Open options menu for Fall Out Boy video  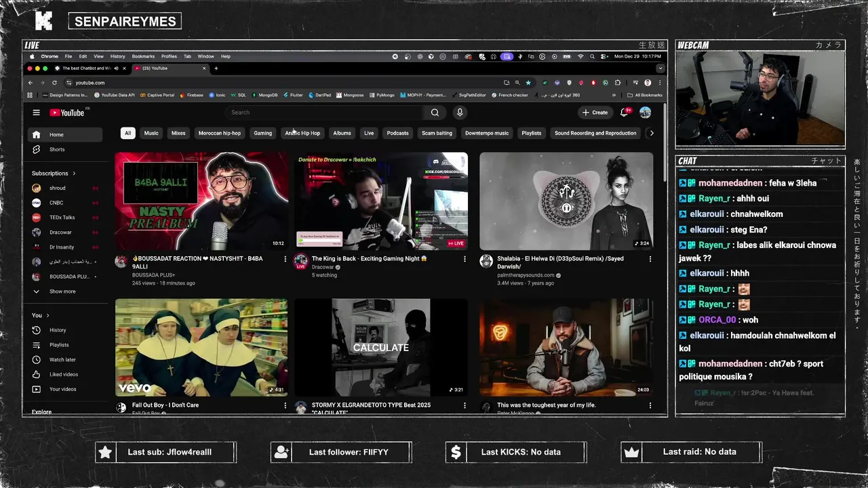pyautogui.click(x=285, y=405)
